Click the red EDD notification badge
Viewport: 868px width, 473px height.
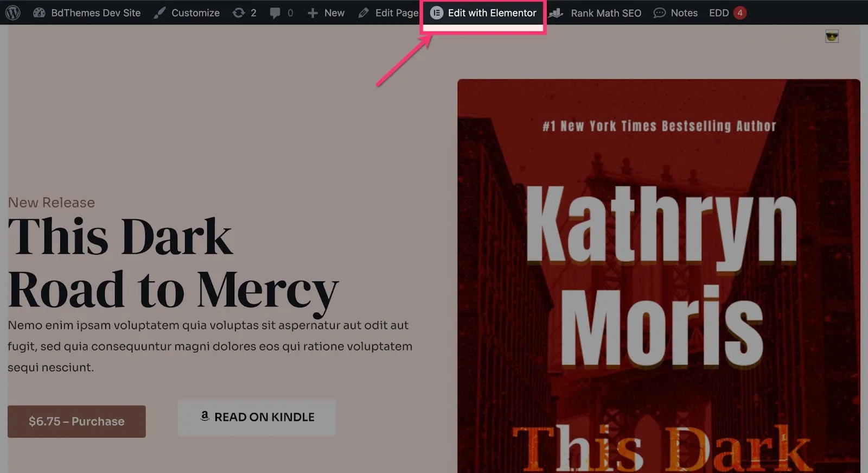(740, 12)
